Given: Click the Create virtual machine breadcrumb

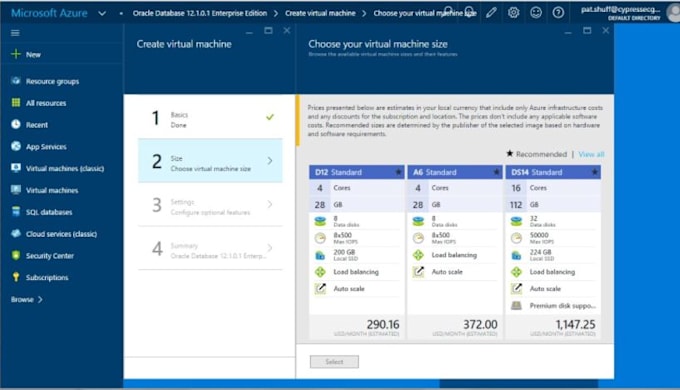Looking at the screenshot, I should point(320,13).
